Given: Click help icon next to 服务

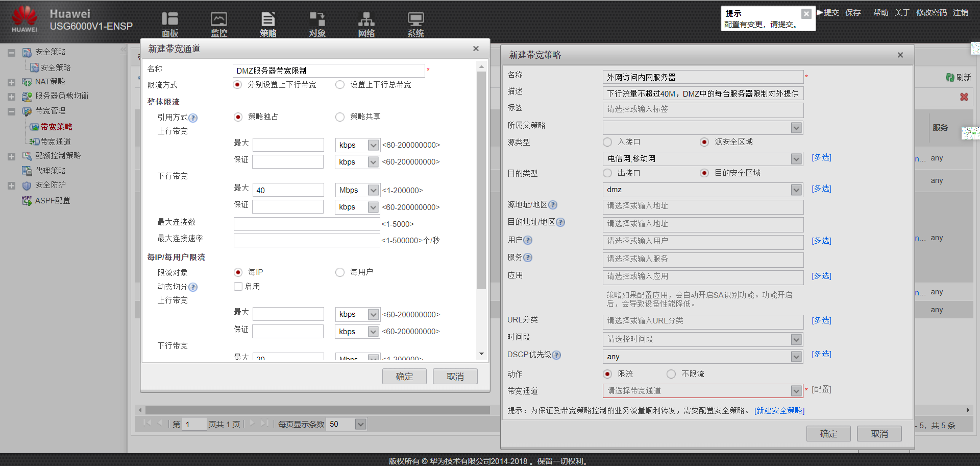Looking at the screenshot, I should (528, 258).
